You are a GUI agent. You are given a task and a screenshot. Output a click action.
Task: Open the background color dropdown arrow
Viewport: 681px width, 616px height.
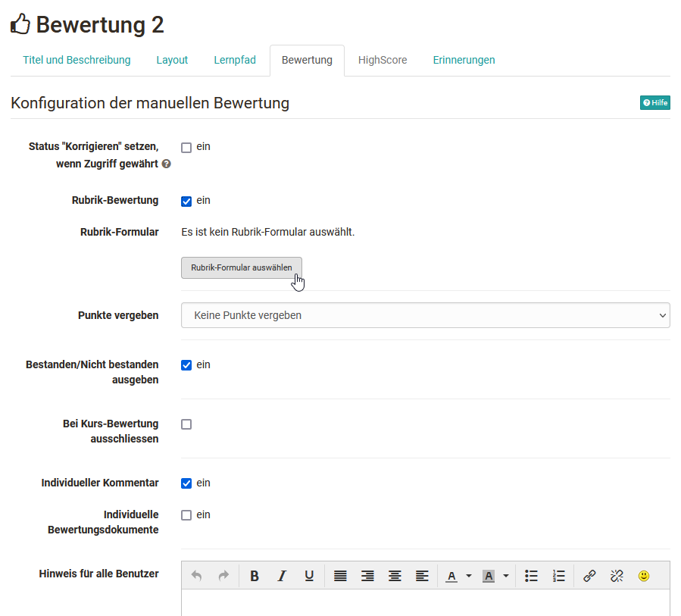(505, 576)
